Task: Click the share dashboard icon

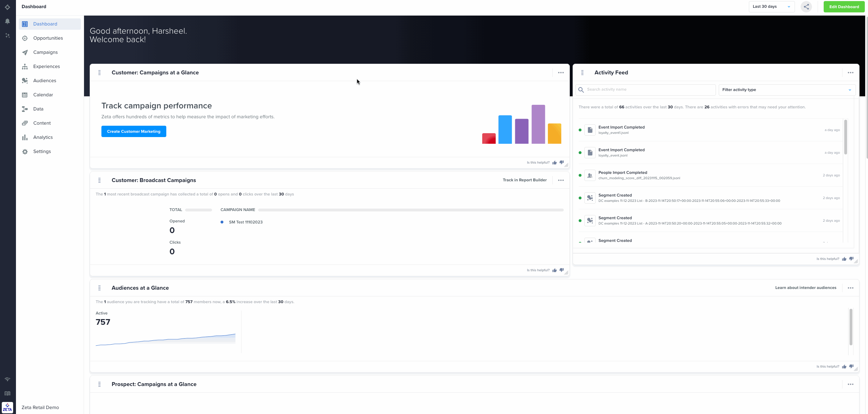Action: (x=806, y=7)
